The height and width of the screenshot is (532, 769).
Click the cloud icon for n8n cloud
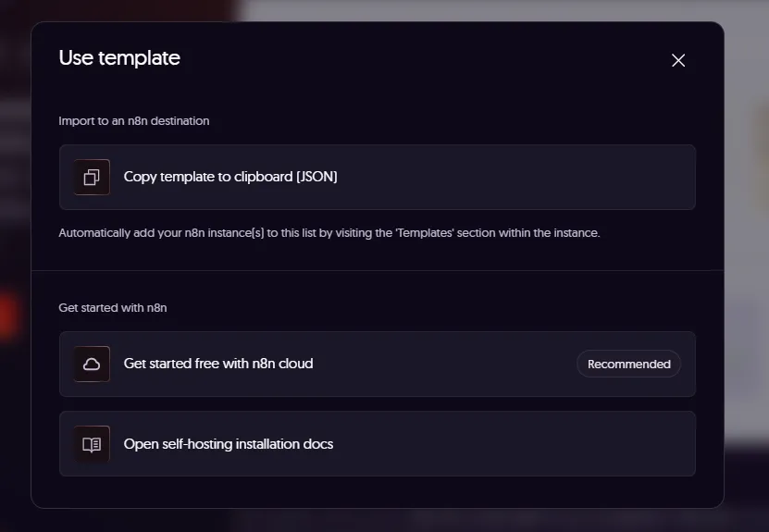click(92, 364)
